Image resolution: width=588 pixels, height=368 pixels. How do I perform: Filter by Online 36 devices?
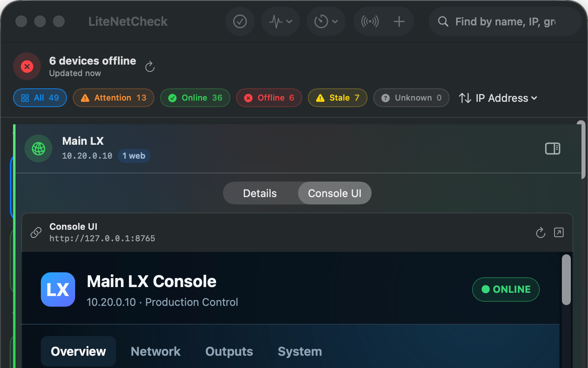pyautogui.click(x=195, y=98)
